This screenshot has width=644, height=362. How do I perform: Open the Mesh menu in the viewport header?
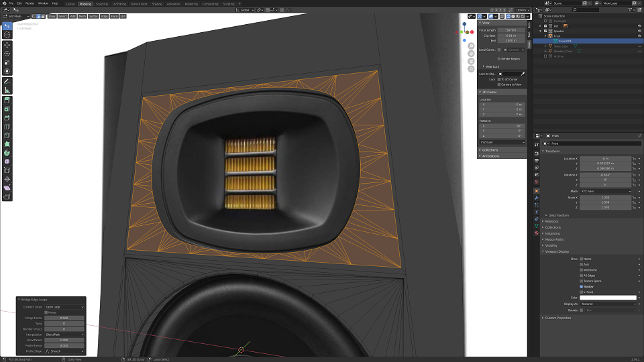tap(82, 16)
